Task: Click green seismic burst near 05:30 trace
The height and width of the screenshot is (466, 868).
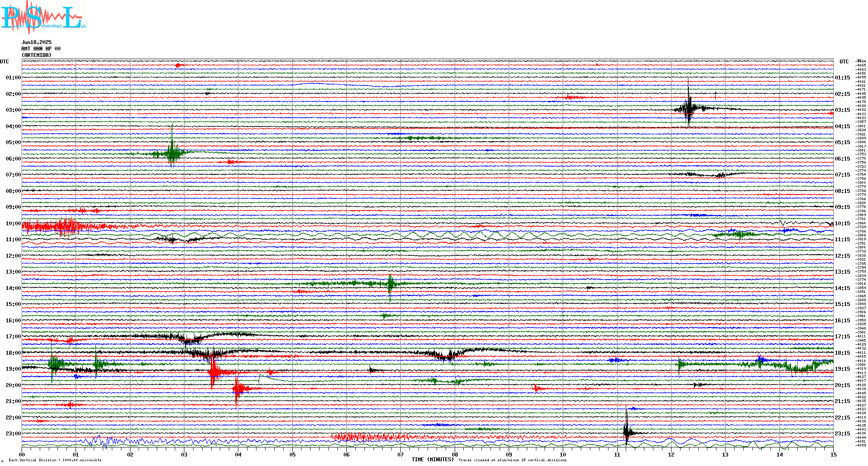Action: tap(172, 152)
